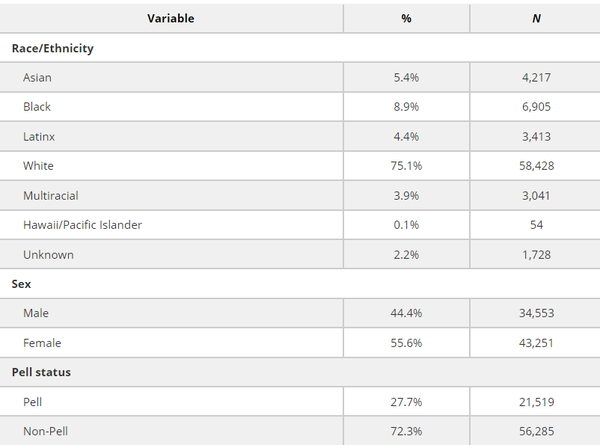Select the Male row label

tap(37, 313)
